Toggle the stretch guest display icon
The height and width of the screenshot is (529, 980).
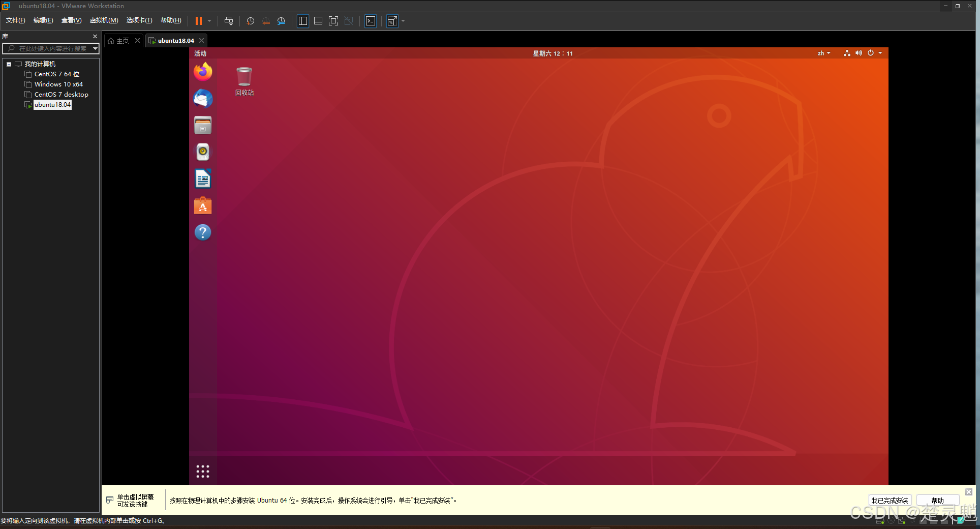click(392, 21)
